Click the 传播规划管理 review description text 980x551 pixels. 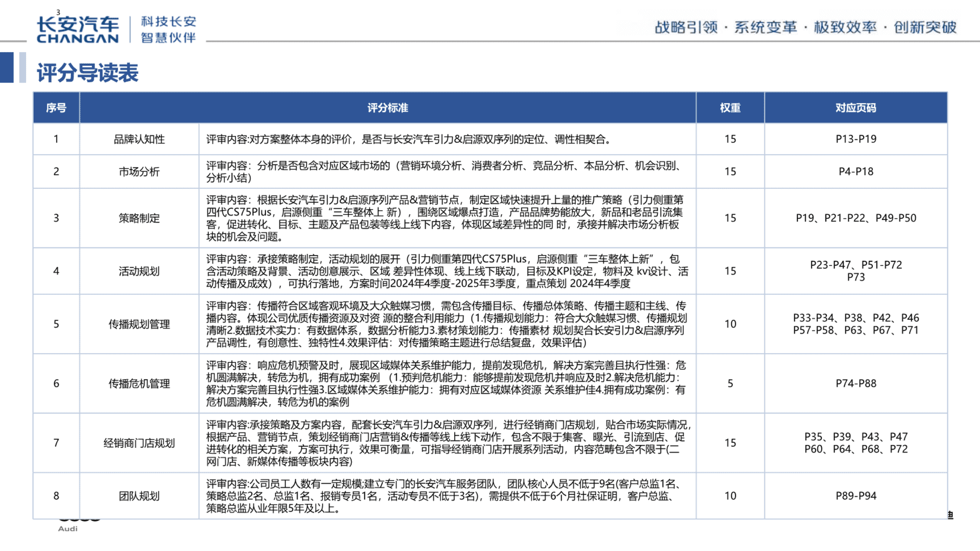pyautogui.click(x=447, y=324)
